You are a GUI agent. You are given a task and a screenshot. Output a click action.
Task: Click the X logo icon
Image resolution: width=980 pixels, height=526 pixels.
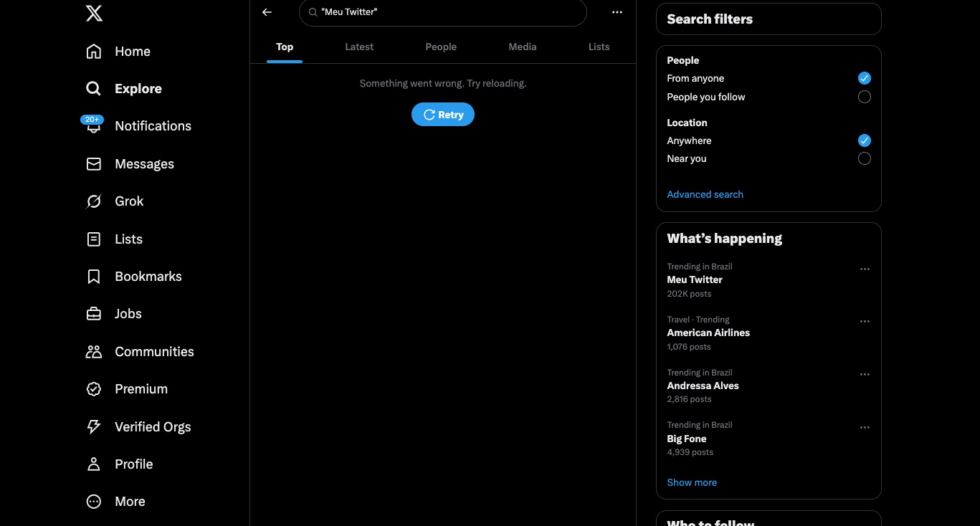[94, 13]
